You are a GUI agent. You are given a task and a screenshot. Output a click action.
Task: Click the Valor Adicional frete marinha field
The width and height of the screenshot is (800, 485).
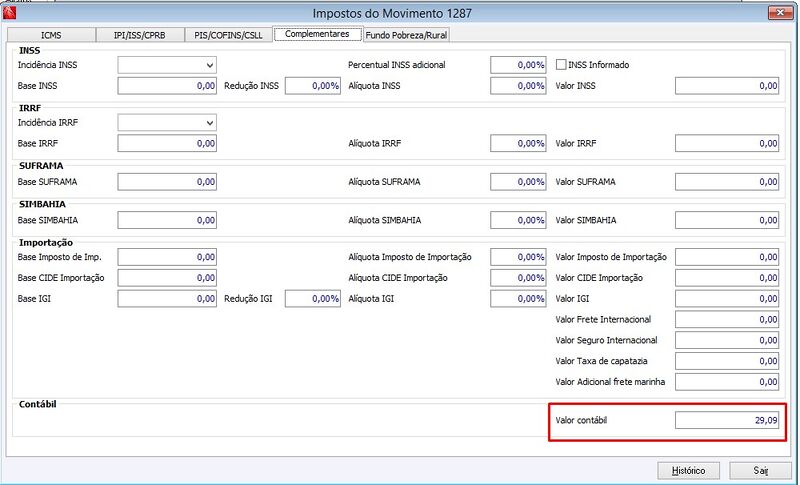[727, 382]
